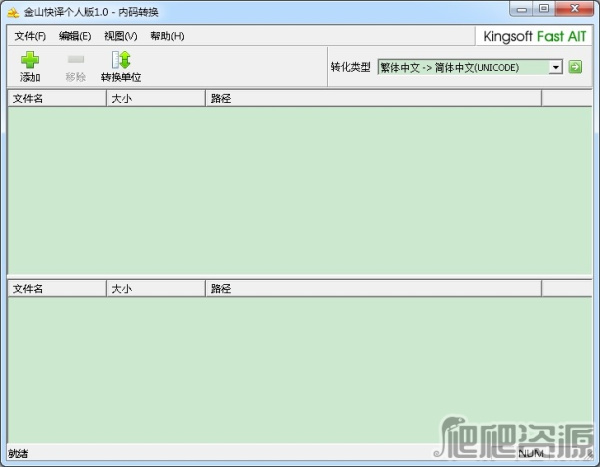Open the 文件(F) menu
This screenshot has width=600, height=467.
point(30,36)
